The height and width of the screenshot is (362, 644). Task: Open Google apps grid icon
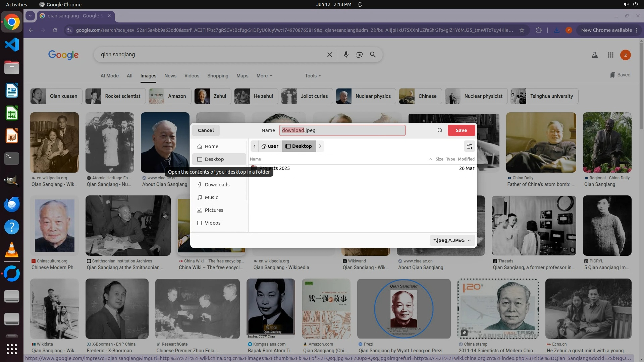(610, 55)
